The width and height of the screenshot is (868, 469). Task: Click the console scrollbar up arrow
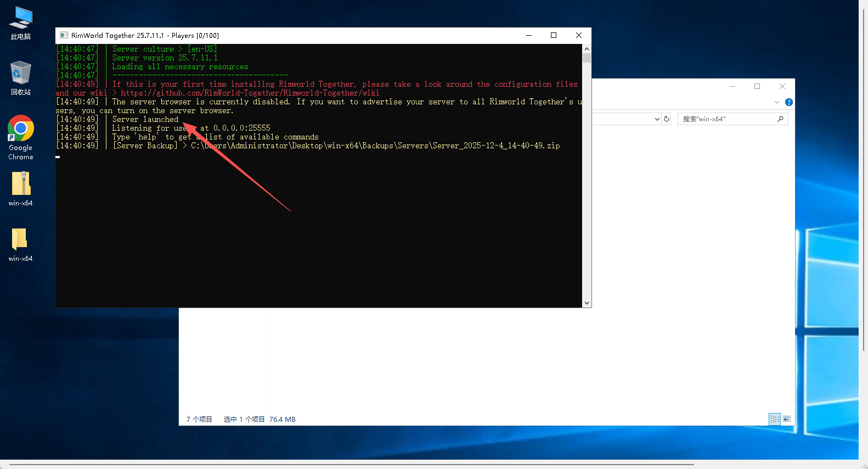point(587,48)
